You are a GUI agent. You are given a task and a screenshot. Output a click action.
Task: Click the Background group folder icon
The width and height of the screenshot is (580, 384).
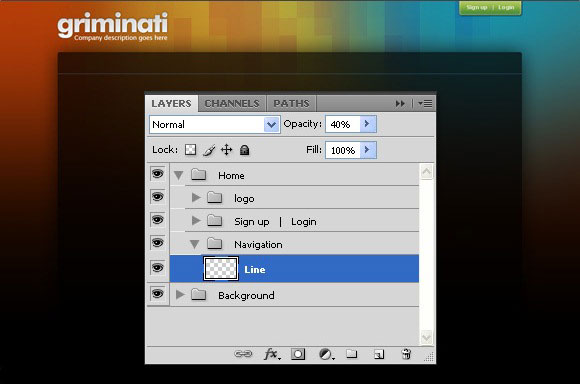[x=199, y=294]
